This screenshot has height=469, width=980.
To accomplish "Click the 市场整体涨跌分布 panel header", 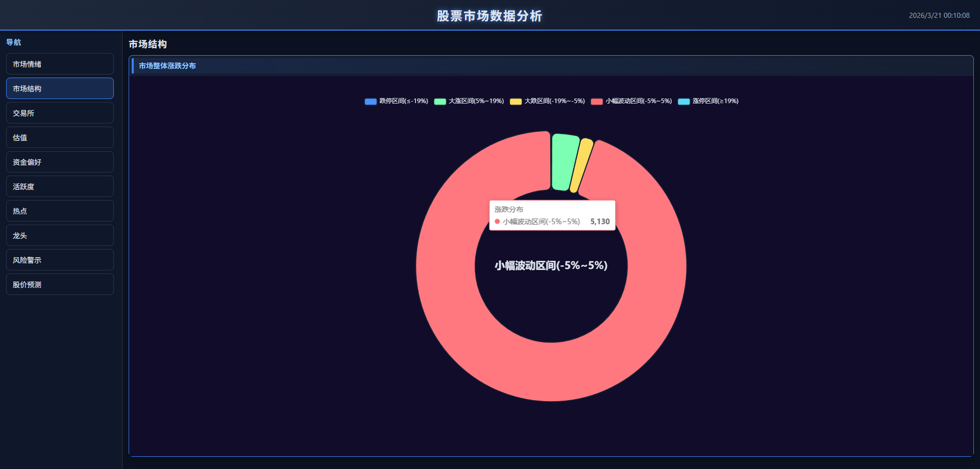I will pyautogui.click(x=167, y=66).
